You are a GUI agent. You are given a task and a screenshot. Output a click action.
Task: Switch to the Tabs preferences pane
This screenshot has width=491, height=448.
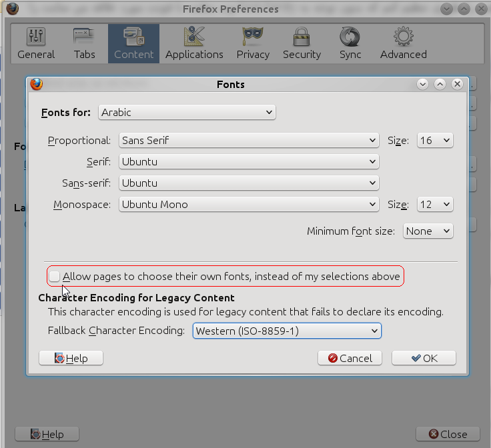[84, 43]
